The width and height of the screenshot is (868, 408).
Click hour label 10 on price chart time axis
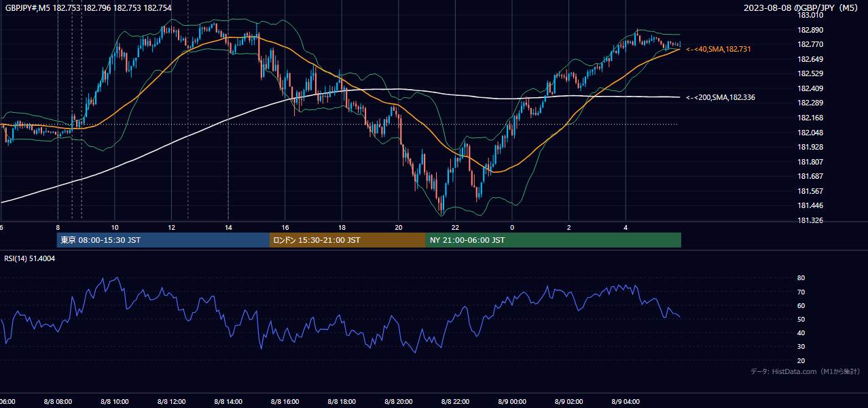[115, 227]
